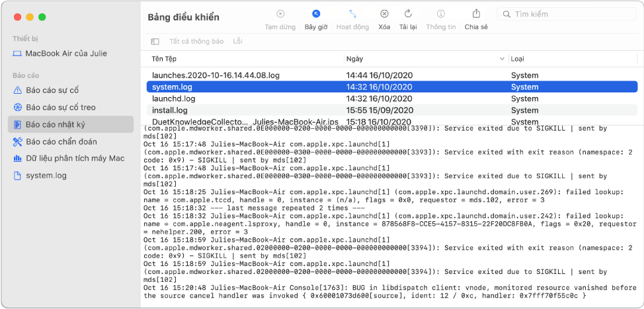Viewport: 644px width, 309px height.
Task: Switch to the Lỗi filter
Action: (x=237, y=42)
